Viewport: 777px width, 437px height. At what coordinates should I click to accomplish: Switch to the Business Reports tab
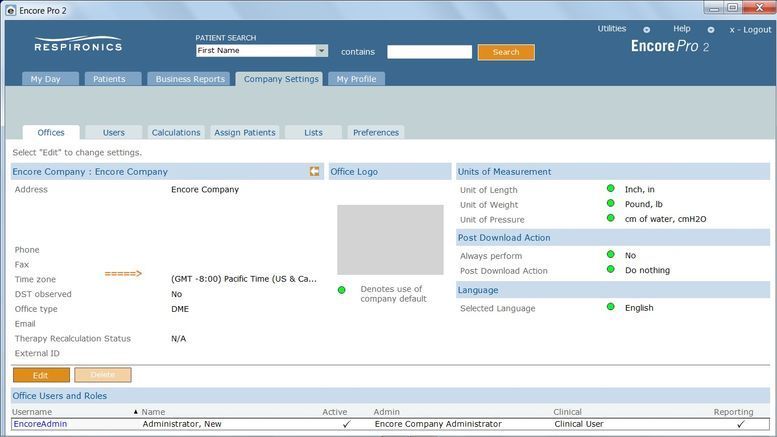point(188,79)
